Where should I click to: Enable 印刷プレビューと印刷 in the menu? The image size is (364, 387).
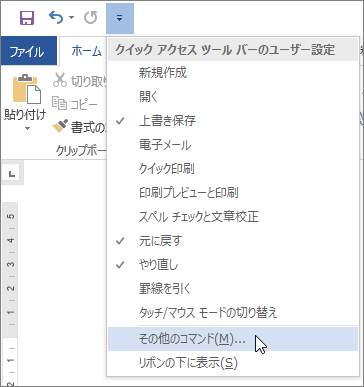[233, 193]
